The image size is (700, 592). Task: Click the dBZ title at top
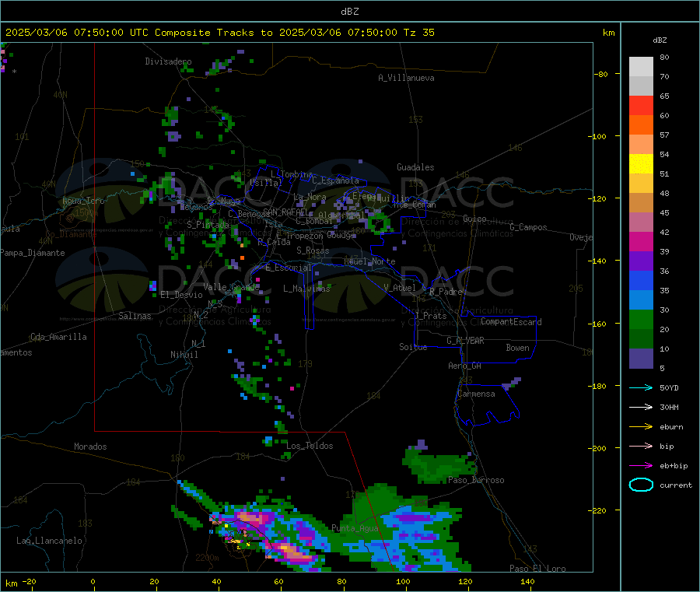click(x=350, y=11)
